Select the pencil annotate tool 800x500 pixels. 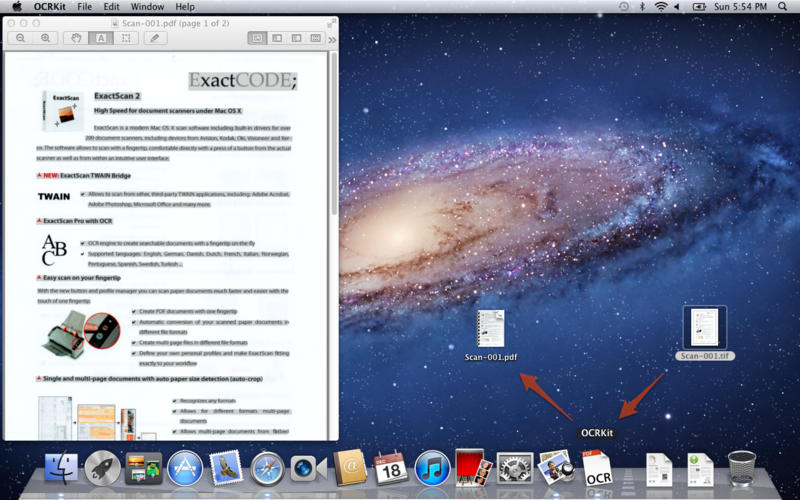point(154,38)
